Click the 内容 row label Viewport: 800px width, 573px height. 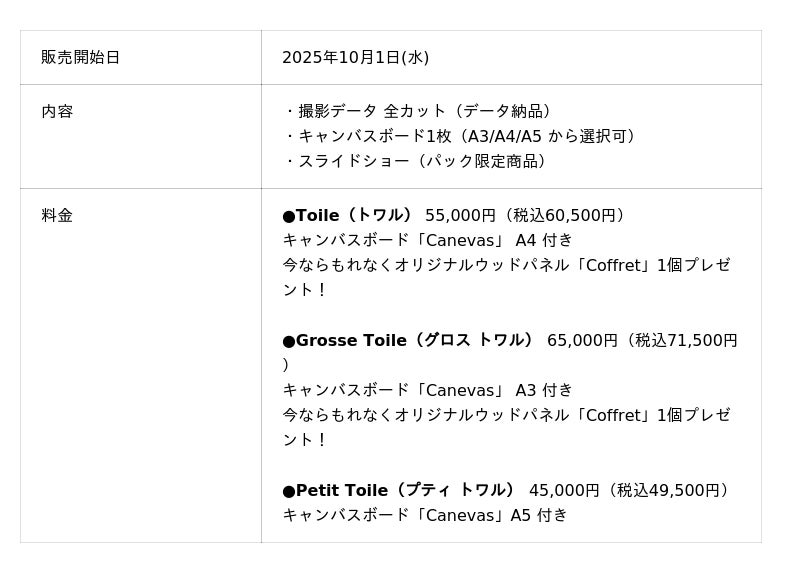pos(57,111)
